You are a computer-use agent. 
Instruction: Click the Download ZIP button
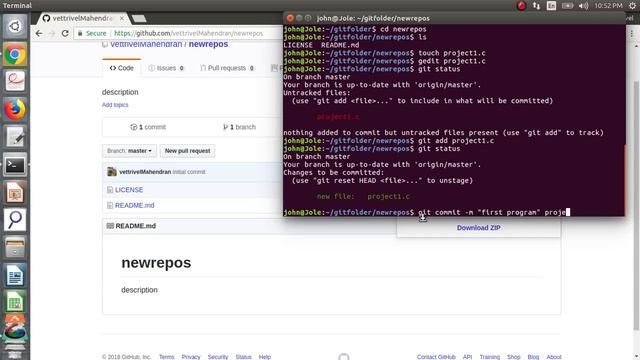point(478,228)
